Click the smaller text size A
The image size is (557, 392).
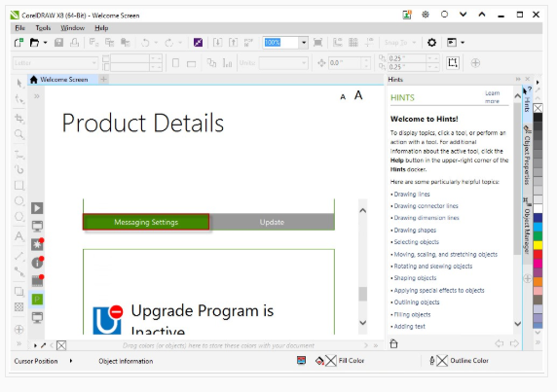pyautogui.click(x=343, y=97)
